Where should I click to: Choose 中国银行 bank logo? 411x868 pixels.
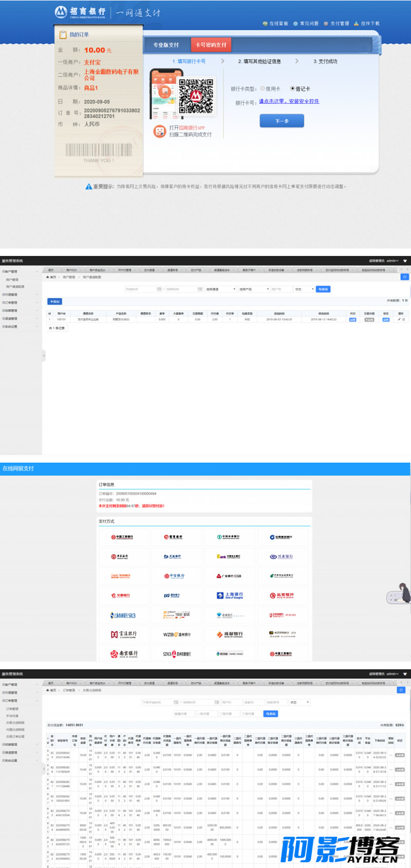pos(120,556)
